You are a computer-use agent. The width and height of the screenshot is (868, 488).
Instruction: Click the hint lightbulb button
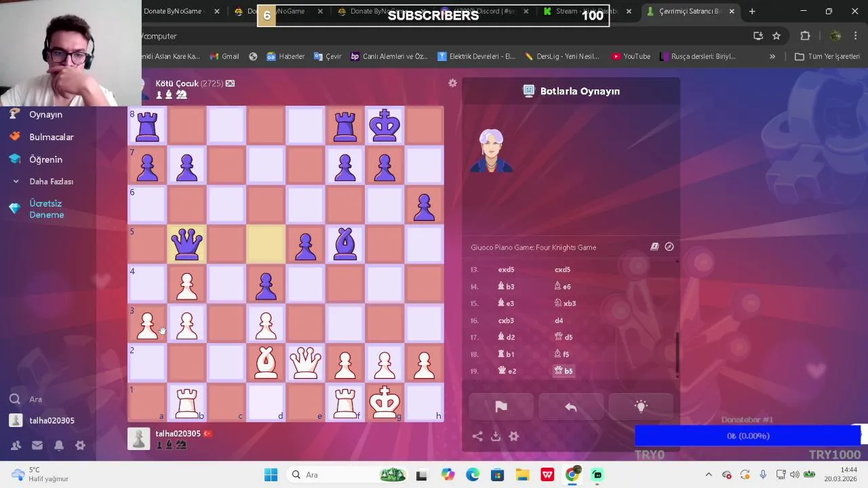641,407
